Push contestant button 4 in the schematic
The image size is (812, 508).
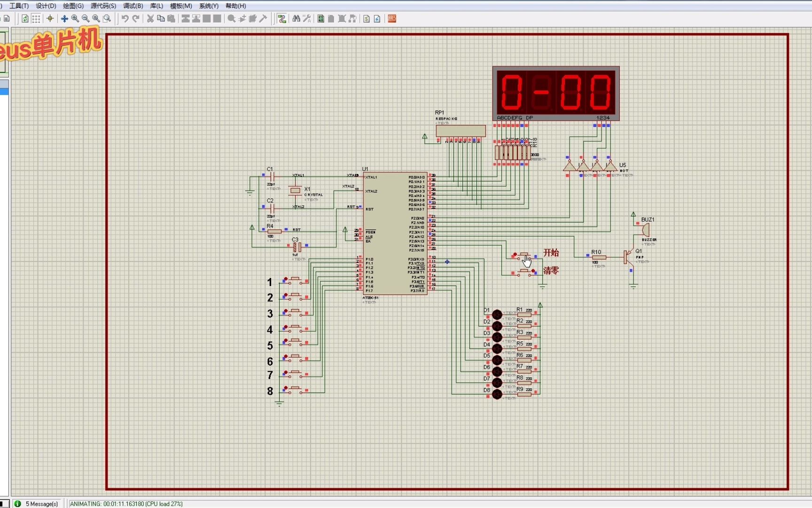click(295, 328)
